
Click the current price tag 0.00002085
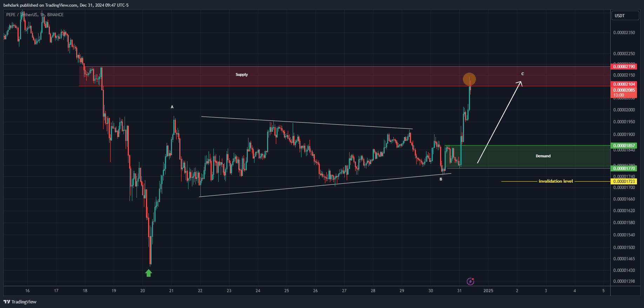point(624,90)
